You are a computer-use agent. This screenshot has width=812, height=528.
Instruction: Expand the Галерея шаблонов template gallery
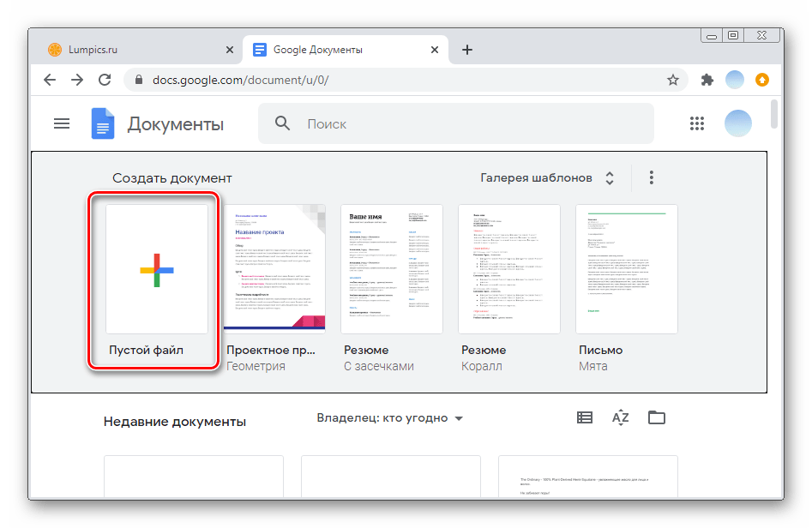(x=547, y=177)
